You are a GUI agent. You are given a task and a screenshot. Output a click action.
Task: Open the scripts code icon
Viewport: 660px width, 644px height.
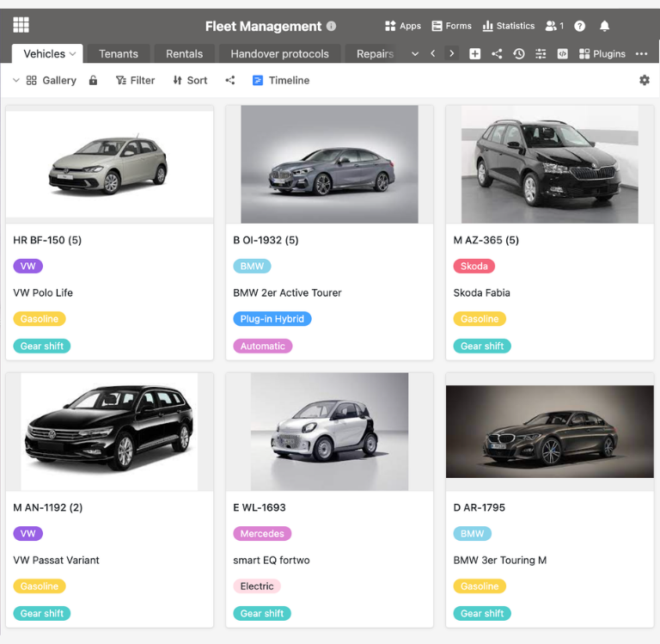click(562, 53)
